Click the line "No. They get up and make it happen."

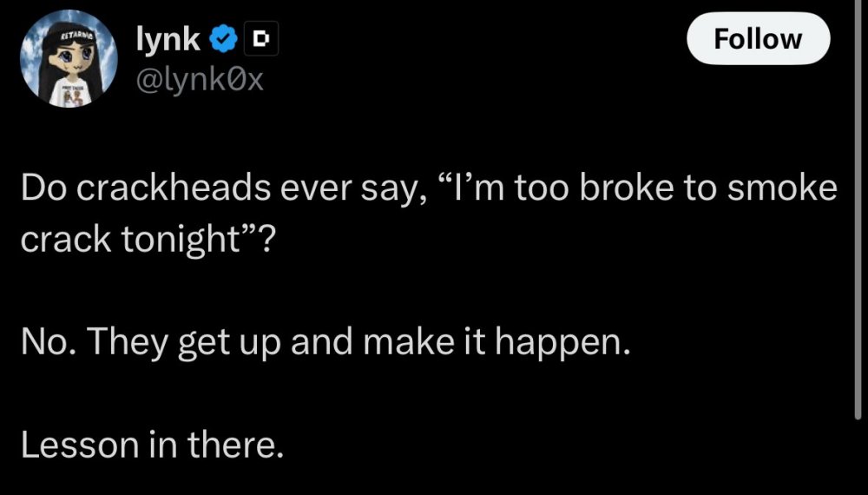coord(323,346)
